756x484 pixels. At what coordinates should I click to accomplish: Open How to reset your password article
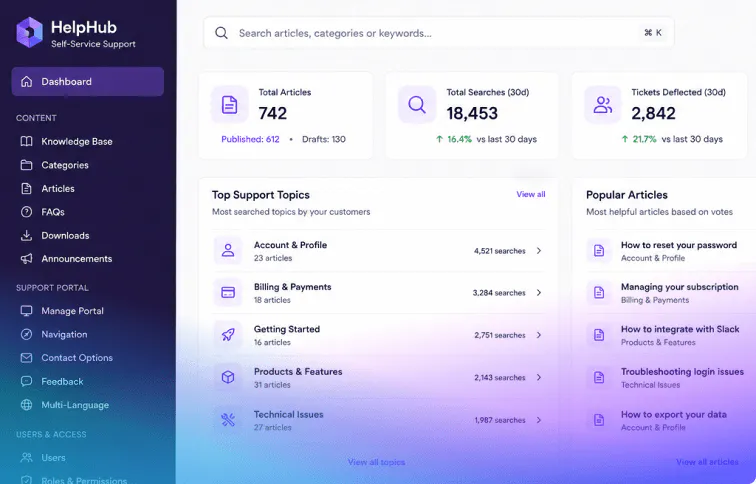(679, 245)
